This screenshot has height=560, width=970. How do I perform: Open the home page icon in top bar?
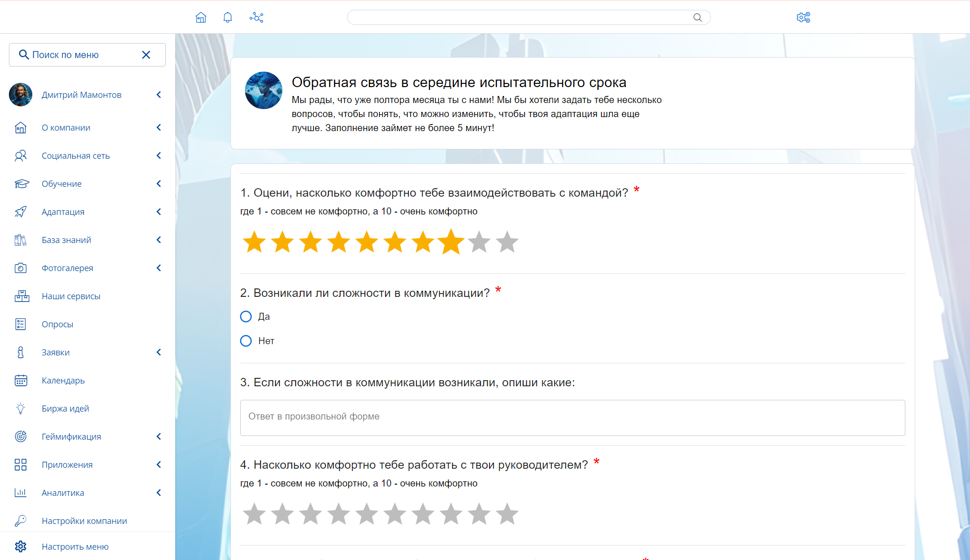pyautogui.click(x=200, y=17)
